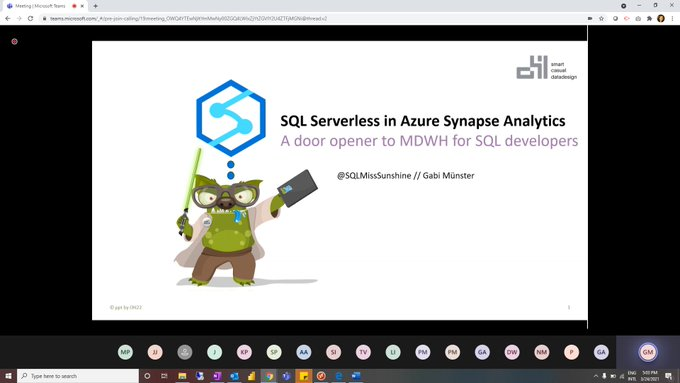Open Sticky Notes from the taskbar
The height and width of the screenshot is (383, 680).
[x=304, y=376]
